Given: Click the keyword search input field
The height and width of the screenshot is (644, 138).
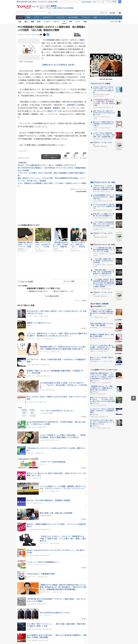Looking at the screenshot, I should point(32,13).
